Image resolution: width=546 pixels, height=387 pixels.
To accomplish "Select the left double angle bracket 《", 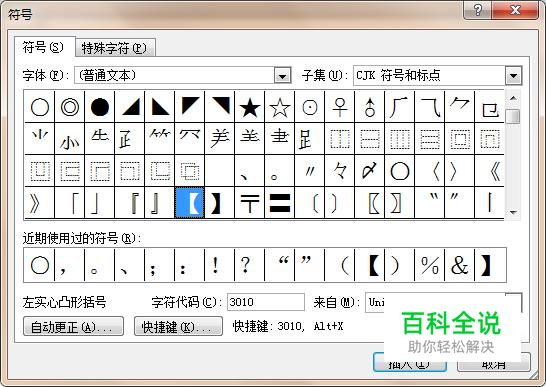I will point(489,171).
